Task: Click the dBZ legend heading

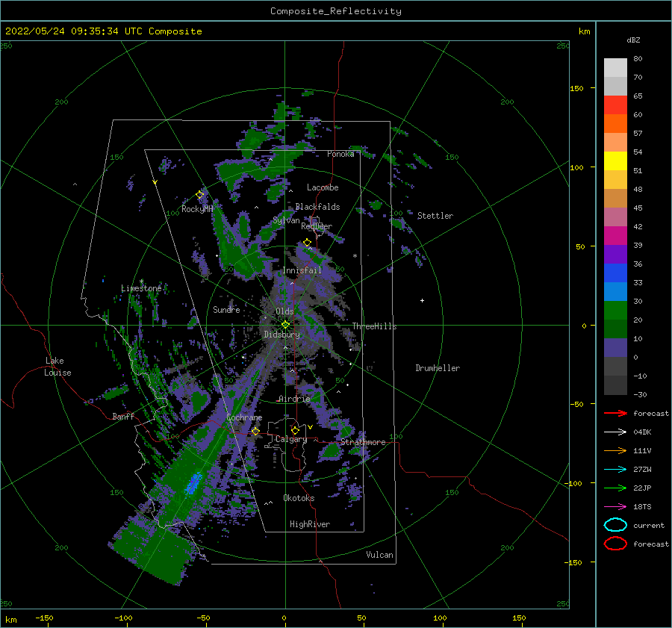Action: 633,40
